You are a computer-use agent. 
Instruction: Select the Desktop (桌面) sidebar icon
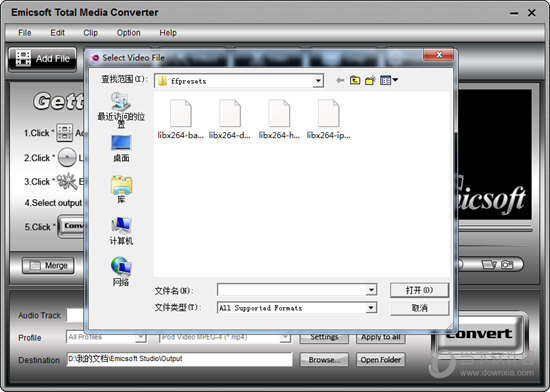(121, 148)
